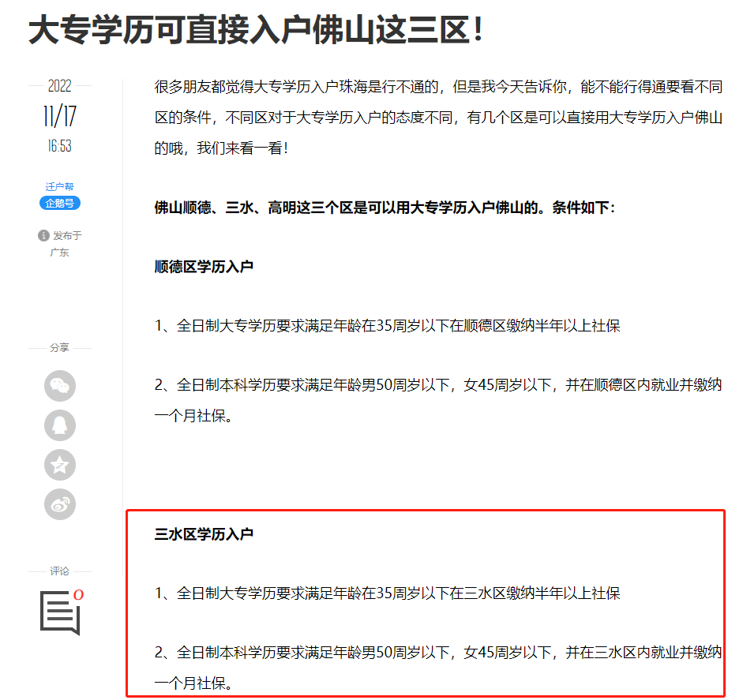
Task: Open the 迁户帮 author page
Action: click(x=59, y=187)
